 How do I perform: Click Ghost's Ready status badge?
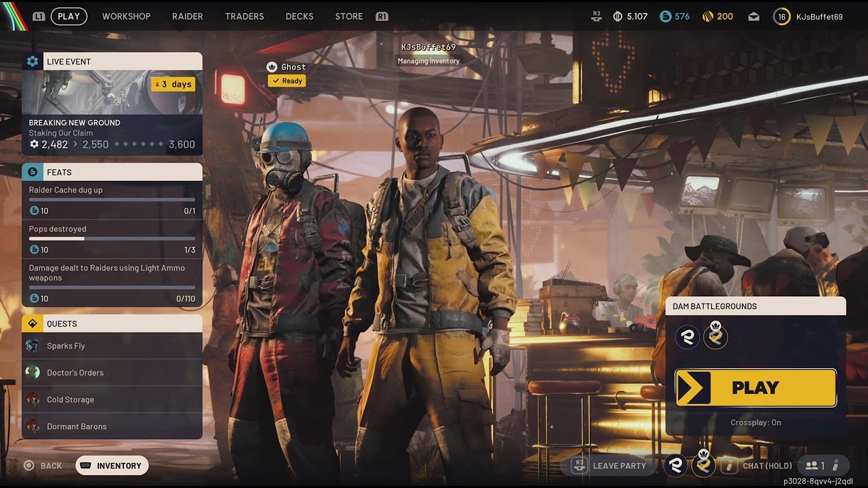pyautogui.click(x=286, y=81)
